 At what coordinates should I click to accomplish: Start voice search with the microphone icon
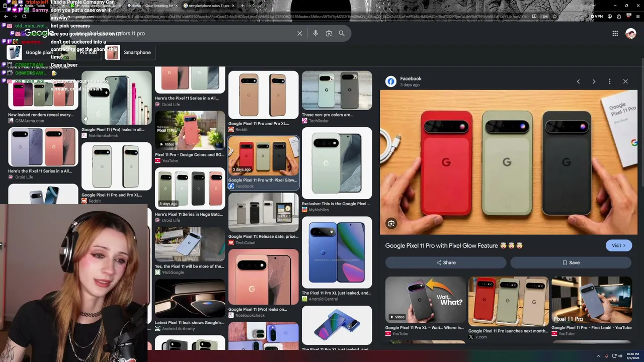tap(315, 33)
